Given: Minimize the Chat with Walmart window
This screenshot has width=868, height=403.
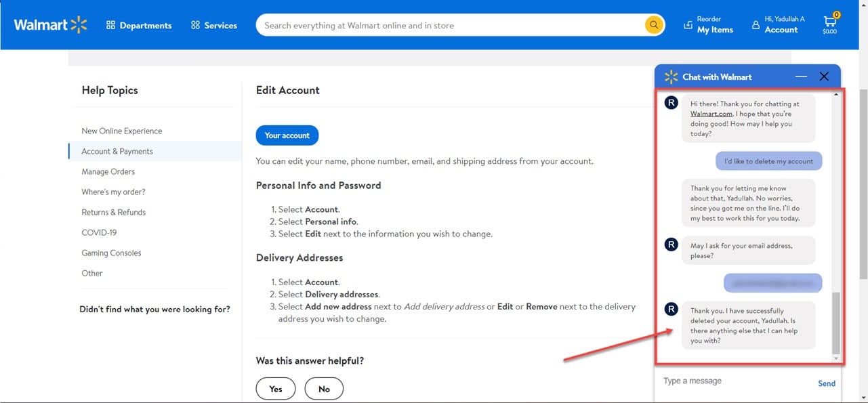Looking at the screenshot, I should 802,77.
